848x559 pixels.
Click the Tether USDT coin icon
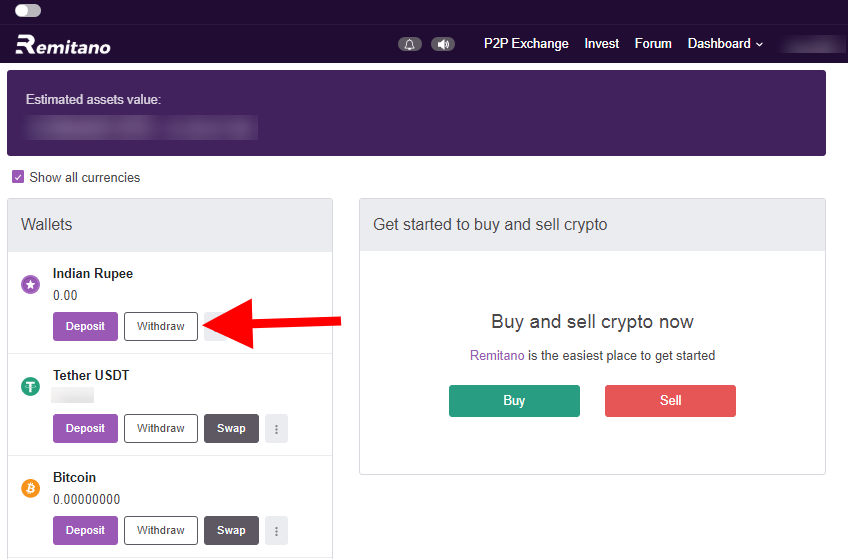[x=30, y=387]
